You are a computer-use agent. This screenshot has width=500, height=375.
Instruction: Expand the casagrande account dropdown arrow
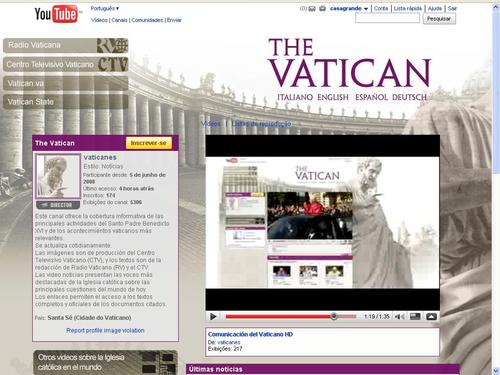[366, 9]
